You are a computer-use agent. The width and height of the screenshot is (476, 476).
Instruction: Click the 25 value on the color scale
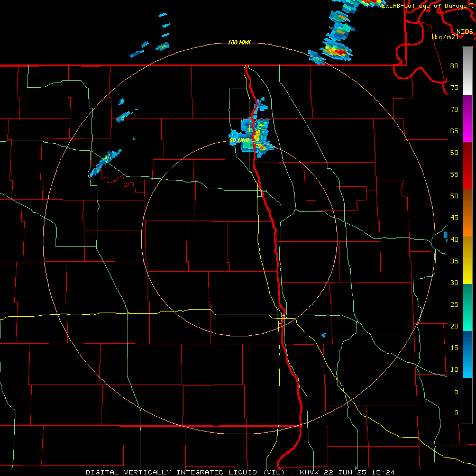[x=454, y=305]
